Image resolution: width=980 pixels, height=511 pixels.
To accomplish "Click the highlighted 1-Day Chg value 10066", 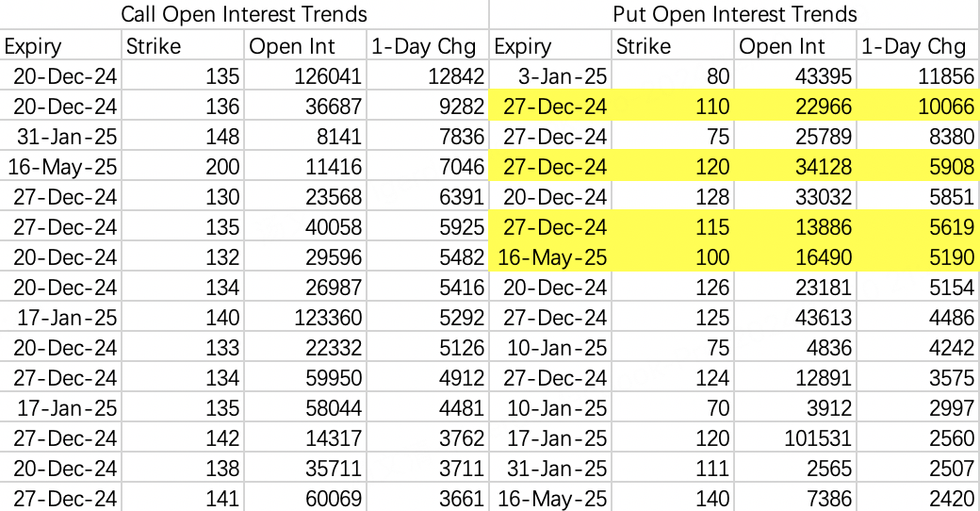I will (918, 106).
